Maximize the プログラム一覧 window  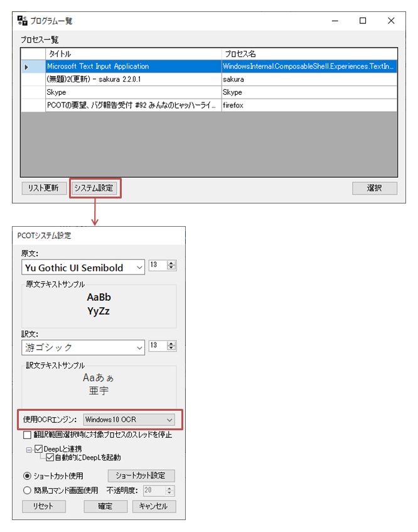(x=363, y=21)
